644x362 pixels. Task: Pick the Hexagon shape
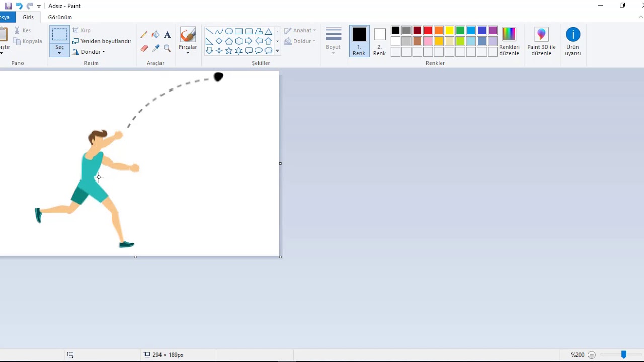(238, 41)
